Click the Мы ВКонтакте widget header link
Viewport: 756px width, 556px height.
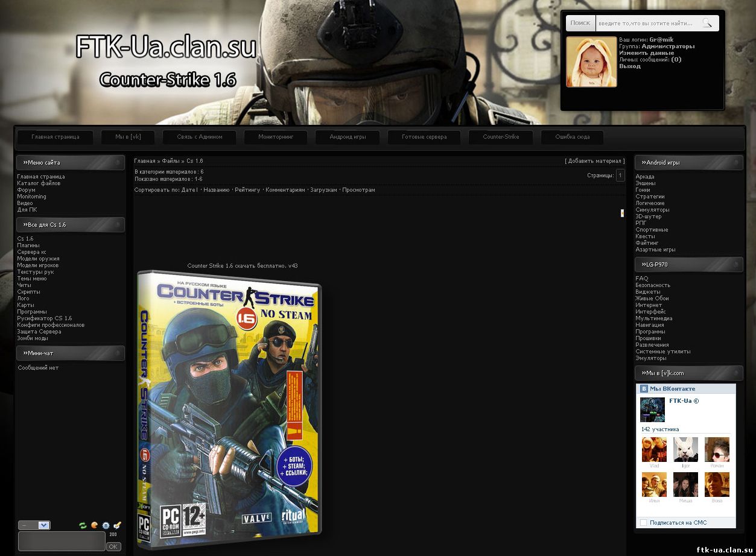tap(672, 389)
